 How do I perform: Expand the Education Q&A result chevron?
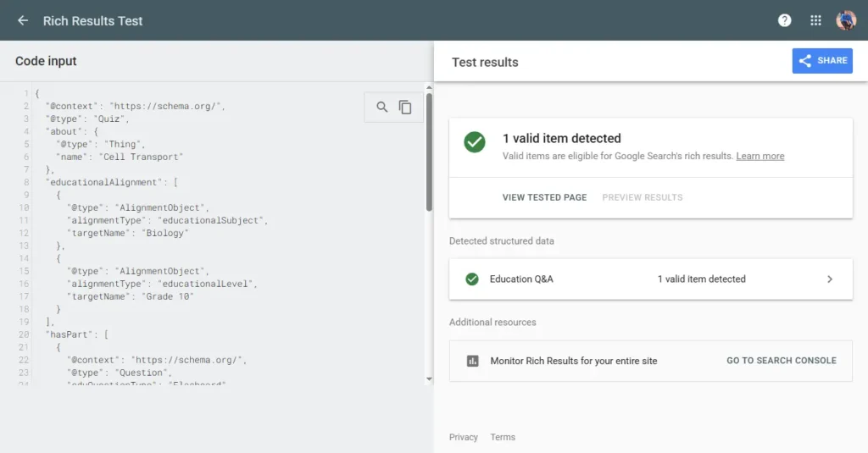[x=829, y=279]
